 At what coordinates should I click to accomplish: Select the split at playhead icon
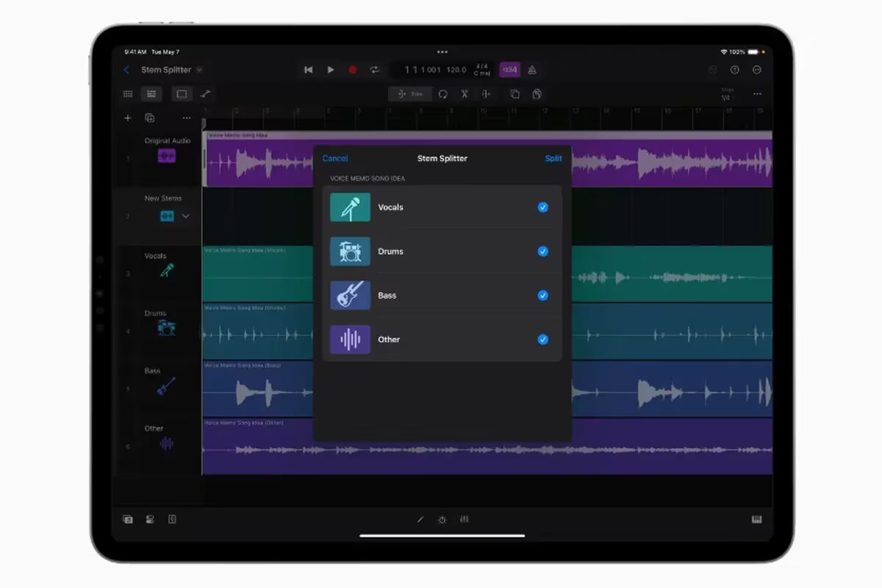point(486,94)
